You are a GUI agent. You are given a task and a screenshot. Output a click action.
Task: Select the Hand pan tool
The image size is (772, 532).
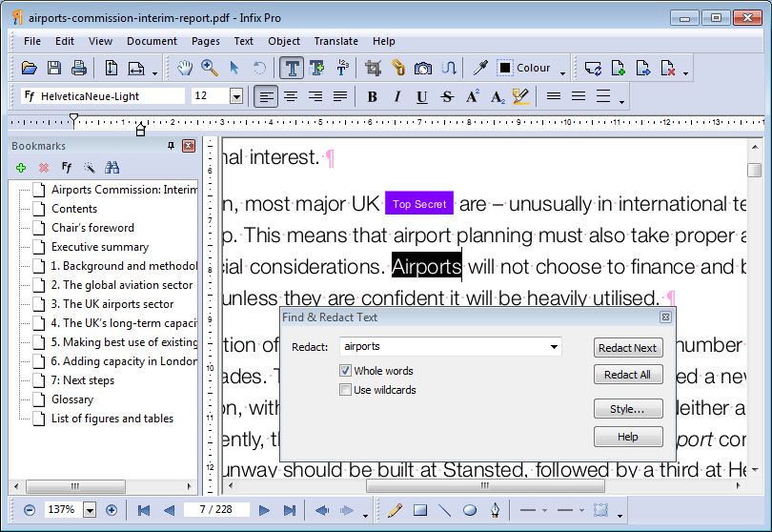point(185,68)
